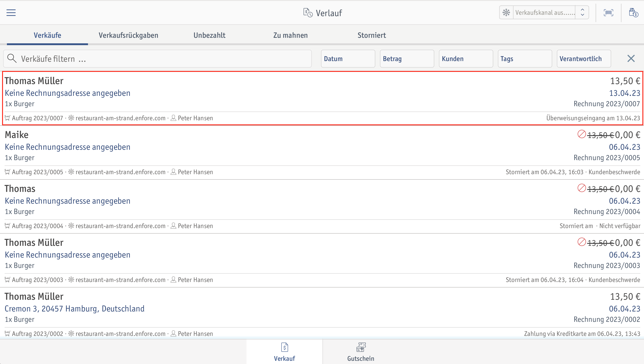Click the Gutschein voucher icon
Viewport: 644px width, 364px height.
click(361, 347)
